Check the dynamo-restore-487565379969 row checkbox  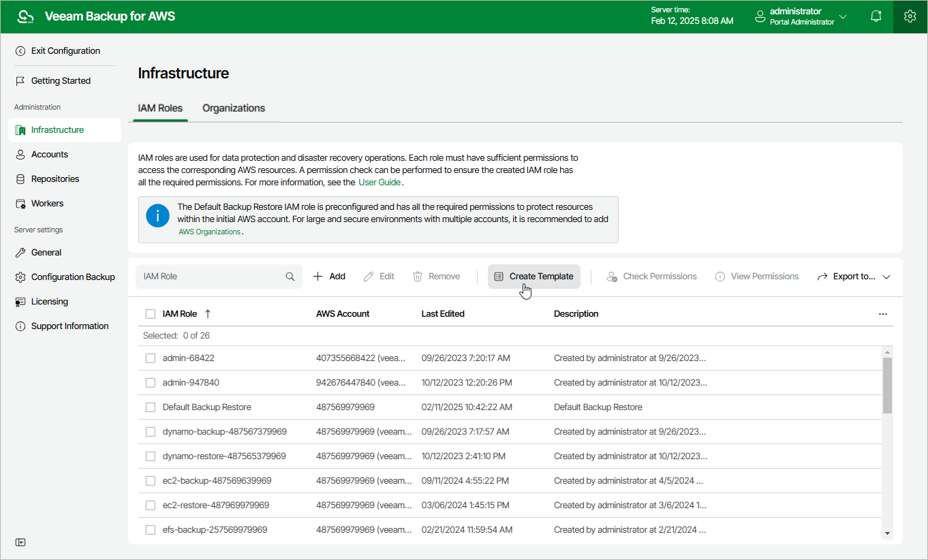point(151,456)
